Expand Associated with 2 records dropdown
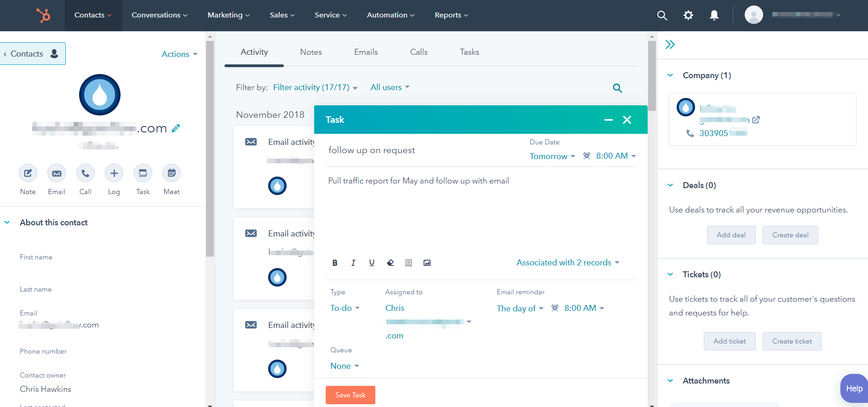This screenshot has width=868, height=407. tap(568, 263)
